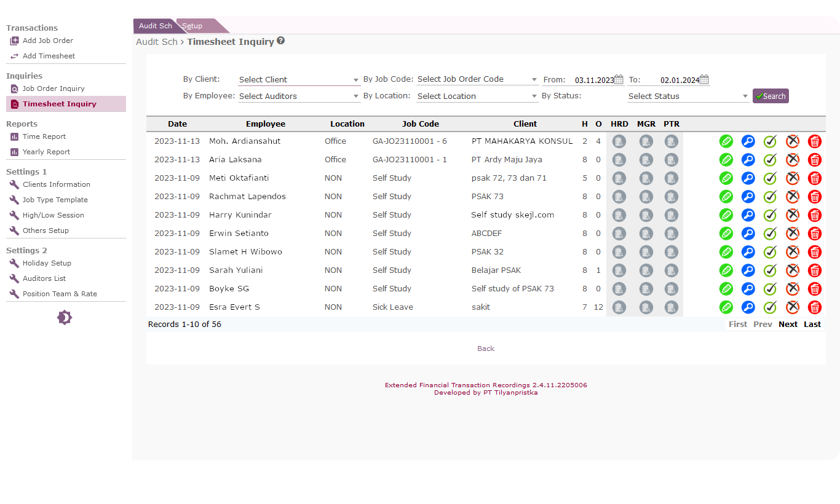Viewport: 840px width, 504px height.
Task: Click blue view icon for Aria Laksana row
Action: pyautogui.click(x=748, y=160)
